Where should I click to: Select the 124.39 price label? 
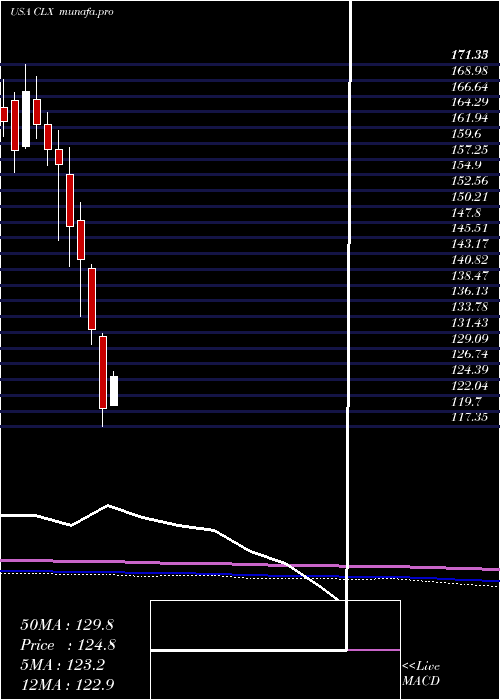point(469,370)
